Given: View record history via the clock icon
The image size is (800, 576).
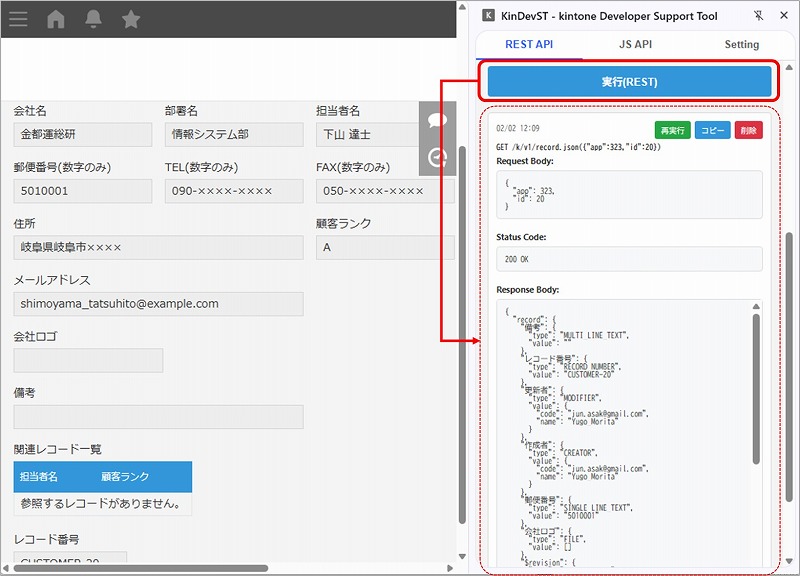Looking at the screenshot, I should (x=437, y=158).
